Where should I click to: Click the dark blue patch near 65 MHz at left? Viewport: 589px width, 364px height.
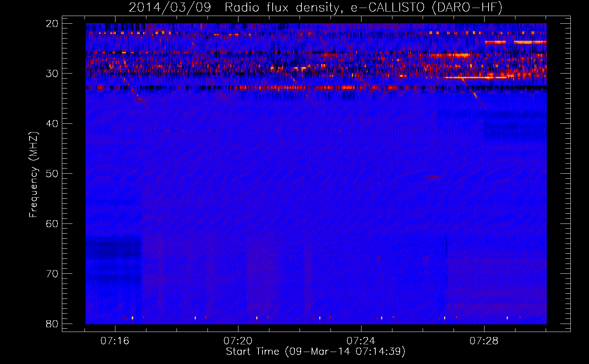coord(113,248)
